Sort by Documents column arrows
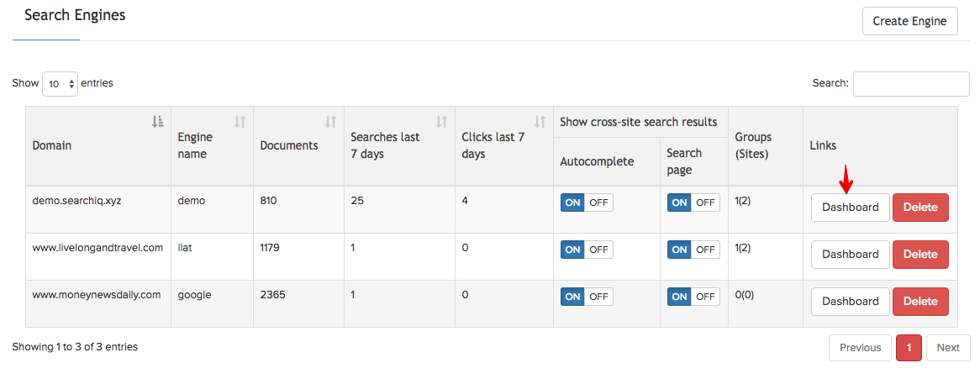 pyautogui.click(x=330, y=122)
